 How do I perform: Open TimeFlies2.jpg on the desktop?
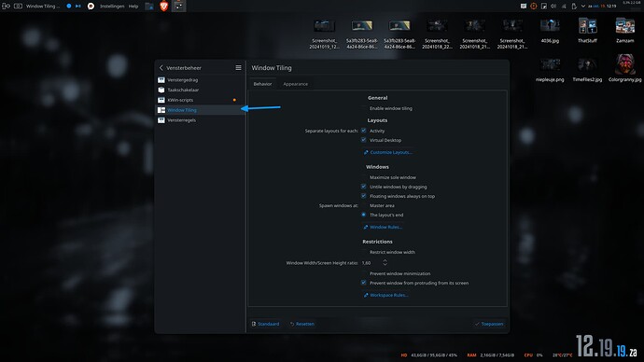(587, 70)
